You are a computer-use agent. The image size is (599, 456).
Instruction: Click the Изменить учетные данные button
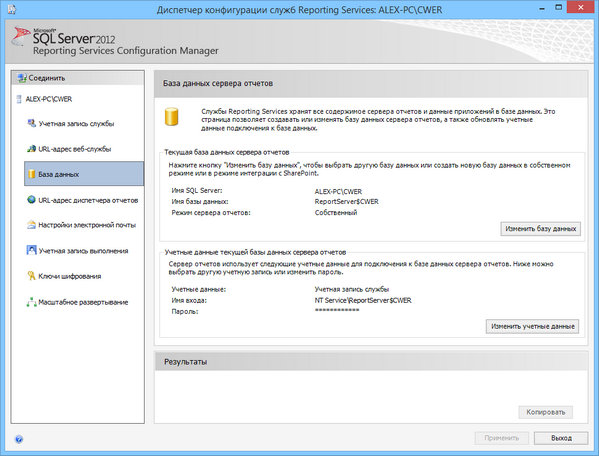[533, 327]
